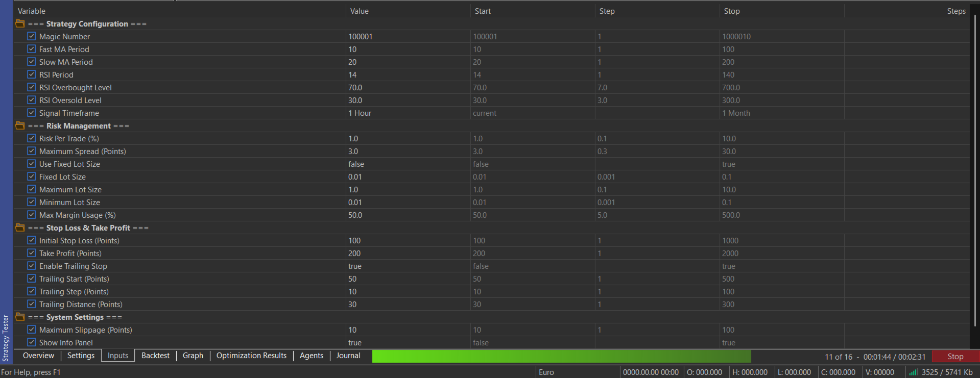980x378 pixels.
Task: Toggle the Fast MA Period checkbox
Action: coord(32,49)
